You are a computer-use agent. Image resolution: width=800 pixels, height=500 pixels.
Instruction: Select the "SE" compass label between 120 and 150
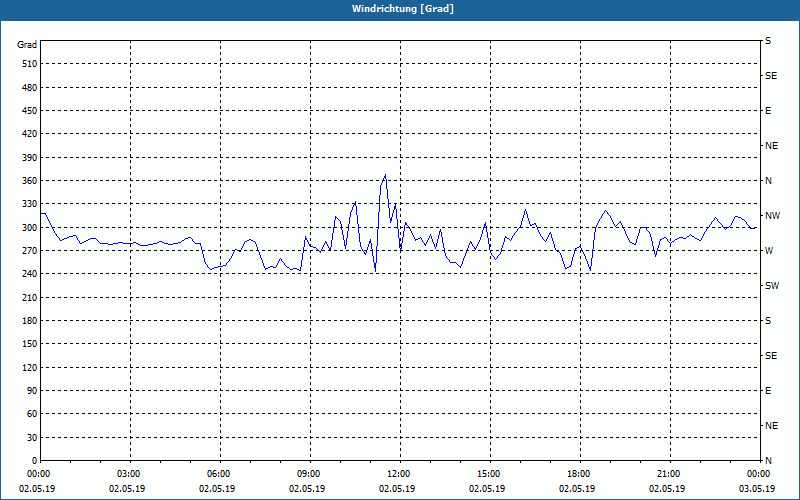point(771,356)
